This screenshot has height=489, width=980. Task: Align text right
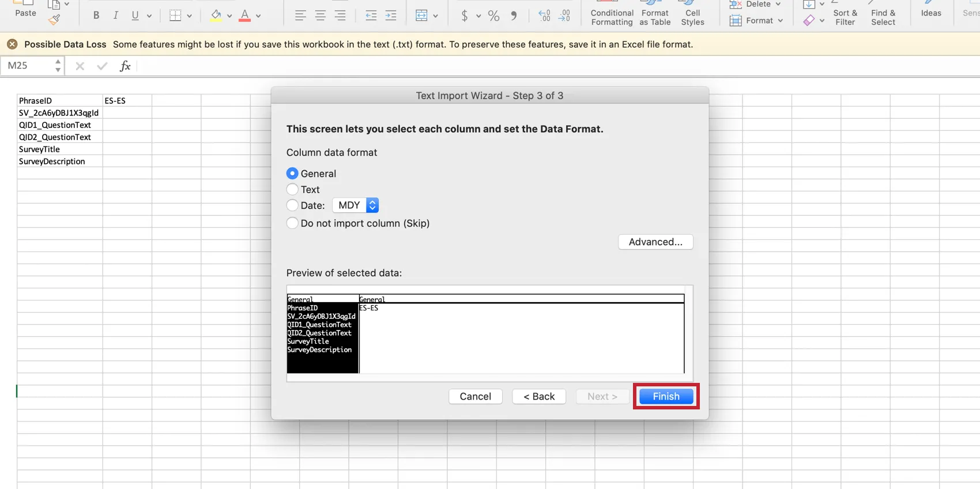(340, 16)
